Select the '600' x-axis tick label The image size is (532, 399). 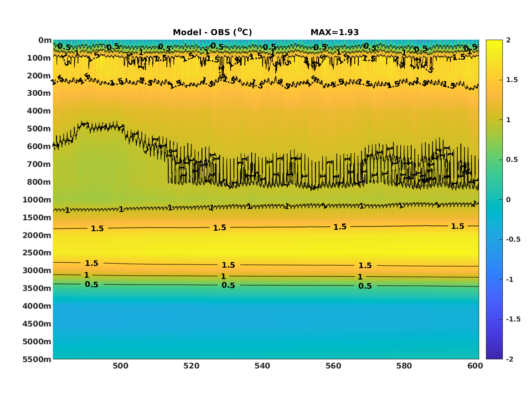coord(475,366)
